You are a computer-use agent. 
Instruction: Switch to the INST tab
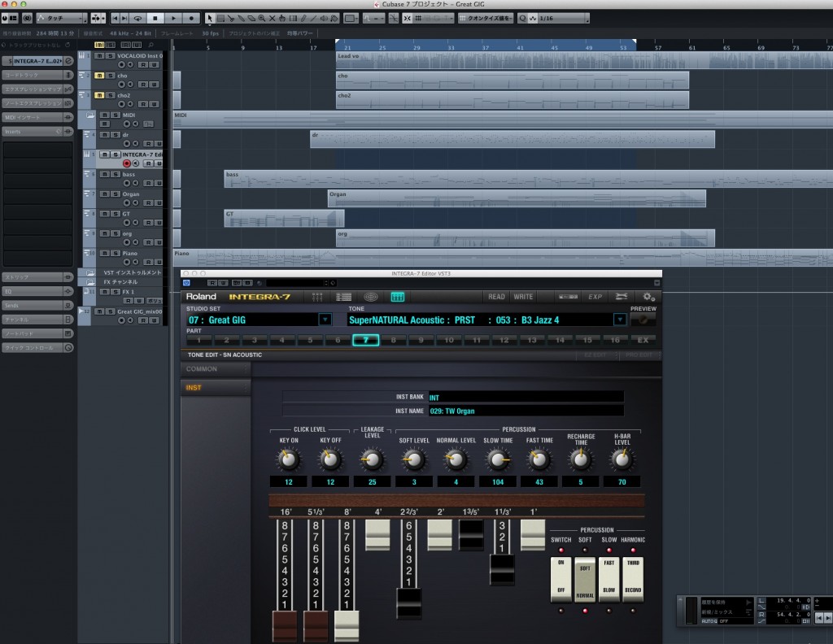click(216, 388)
